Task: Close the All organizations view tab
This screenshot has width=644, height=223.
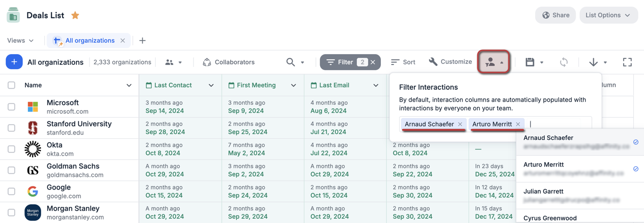Action: pos(122,40)
